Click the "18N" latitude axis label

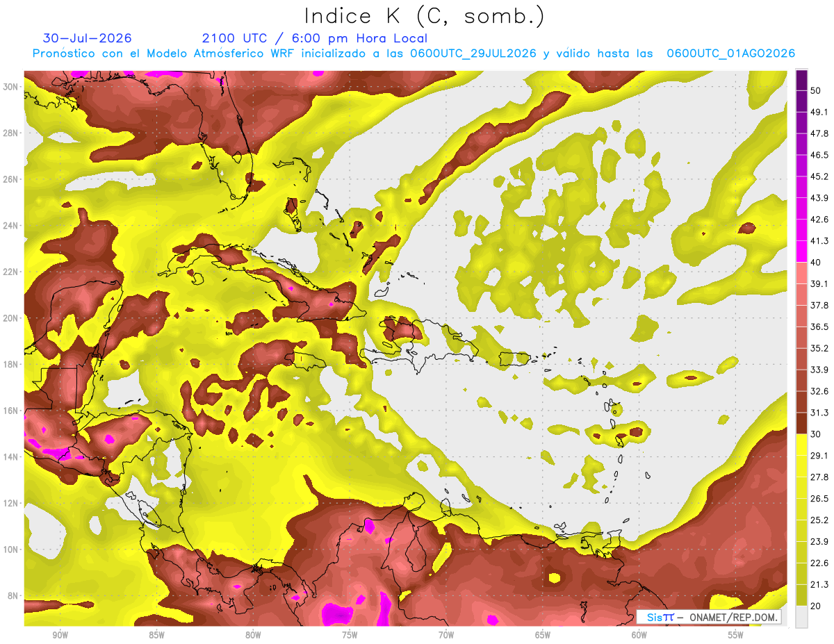click(x=10, y=365)
